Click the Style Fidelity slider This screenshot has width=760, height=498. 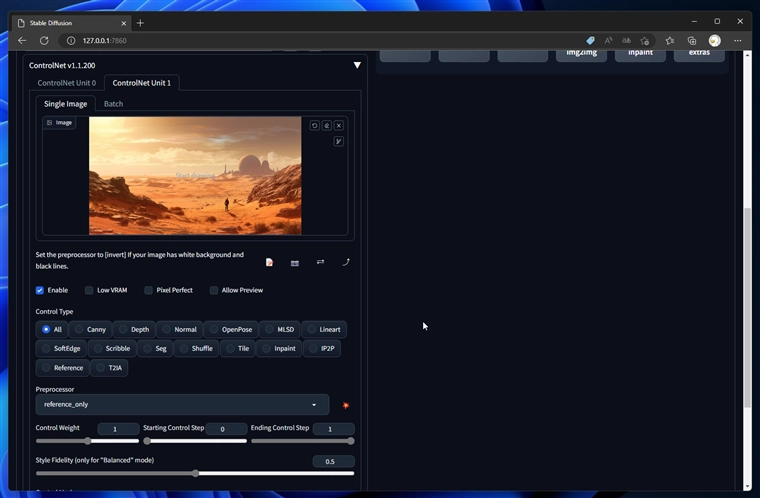pos(195,473)
